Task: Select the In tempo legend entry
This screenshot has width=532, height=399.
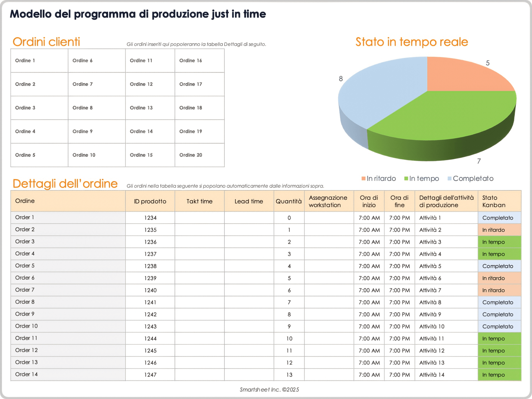Action: click(421, 178)
